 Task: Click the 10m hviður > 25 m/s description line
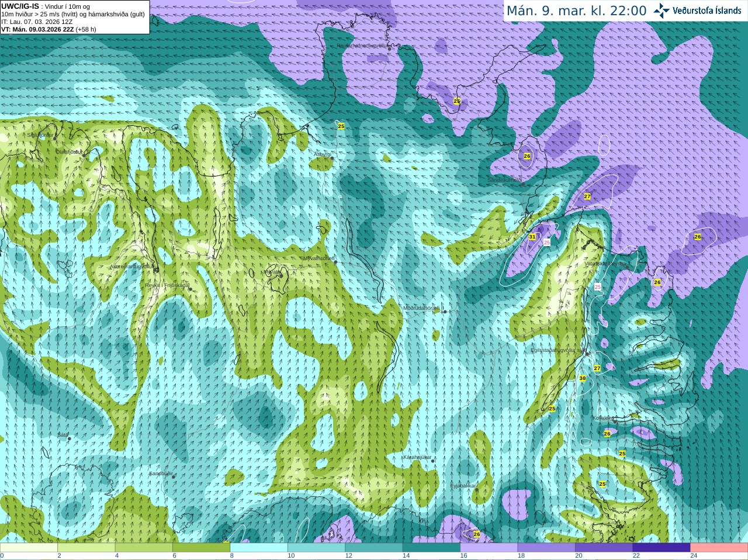pyautogui.click(x=73, y=14)
